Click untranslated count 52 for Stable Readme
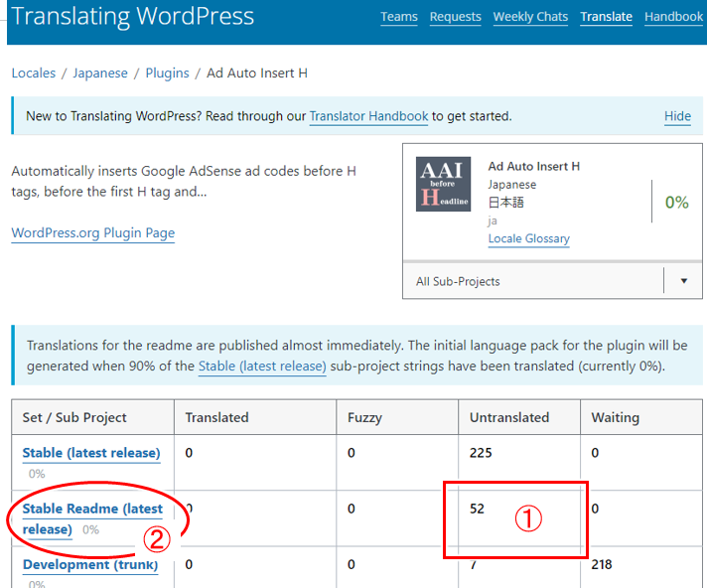 pos(477,509)
